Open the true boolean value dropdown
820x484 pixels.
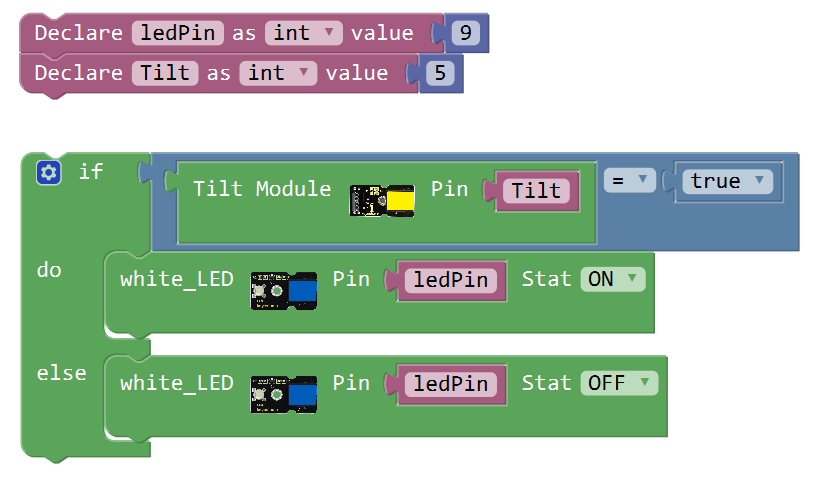[x=727, y=181]
